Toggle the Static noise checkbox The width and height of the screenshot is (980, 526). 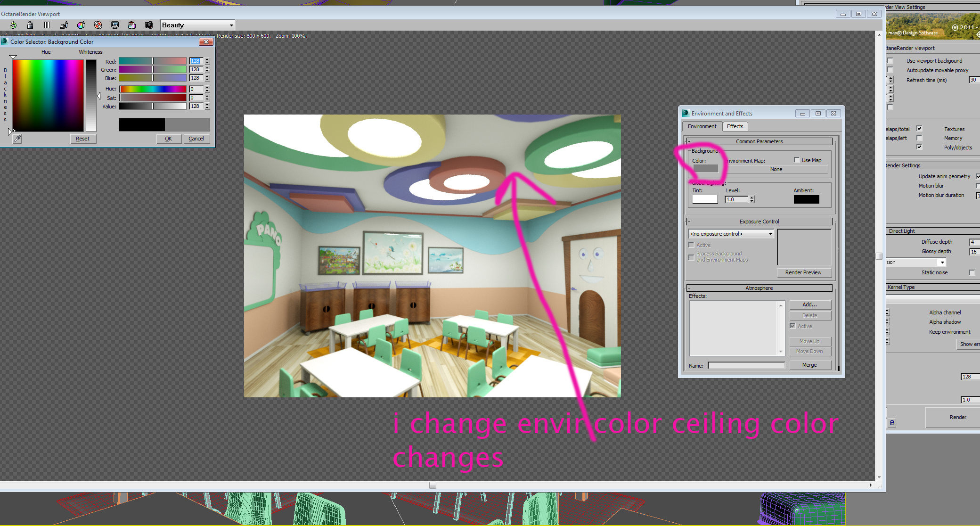972,272
